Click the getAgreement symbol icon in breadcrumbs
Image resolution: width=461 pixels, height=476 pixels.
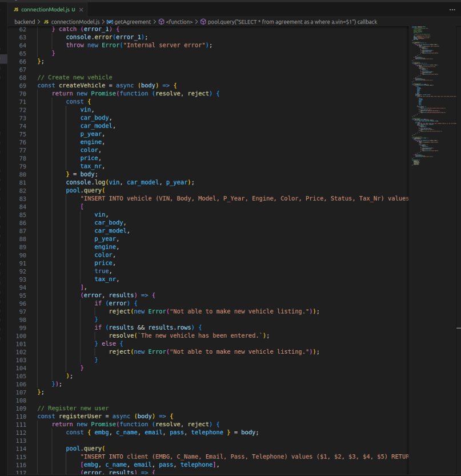click(110, 22)
